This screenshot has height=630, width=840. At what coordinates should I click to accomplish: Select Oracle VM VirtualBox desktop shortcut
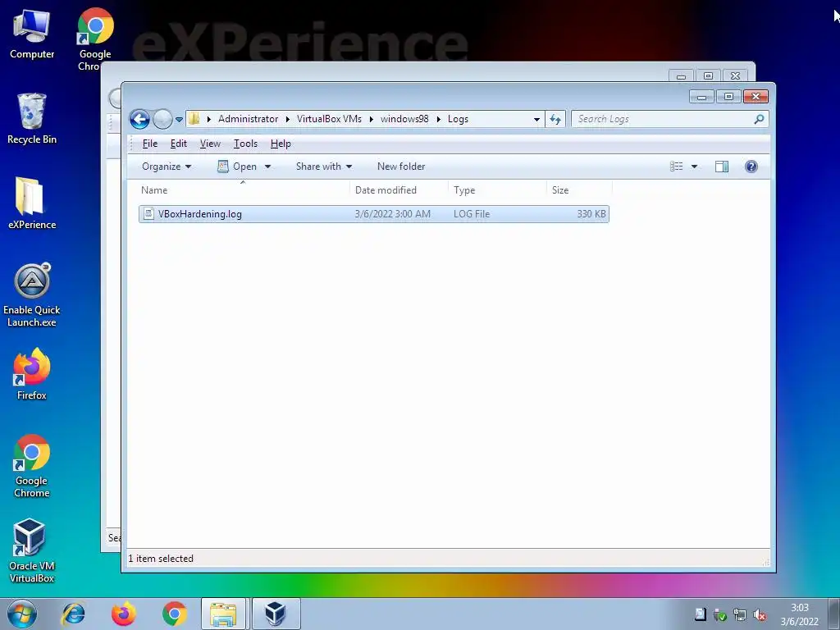coord(32,550)
